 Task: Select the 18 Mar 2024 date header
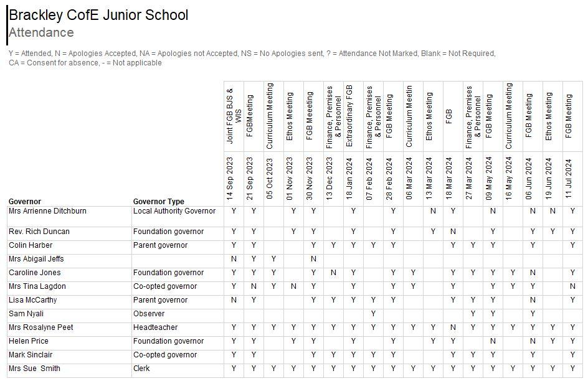[x=449, y=177]
